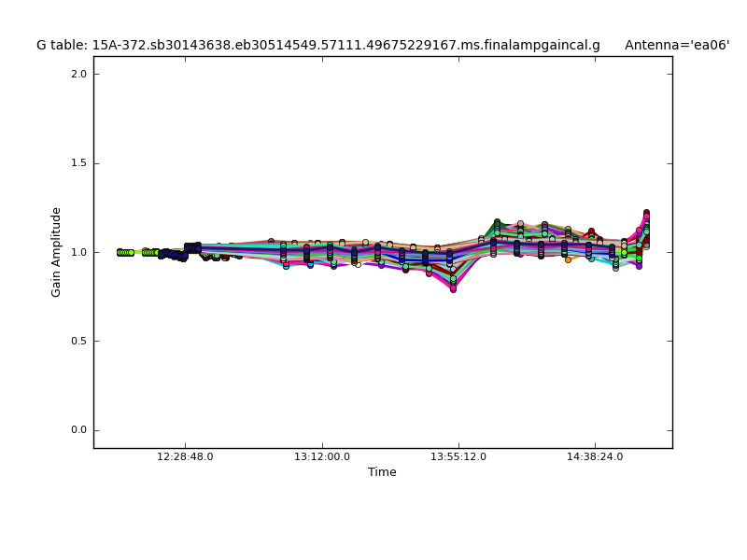747x560 pixels.
Task: Click the G table plot title text
Action: coord(318,45)
